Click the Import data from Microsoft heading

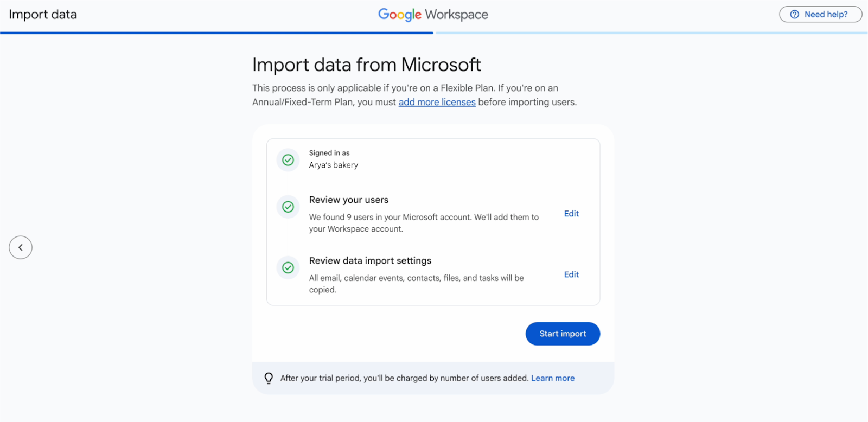367,65
